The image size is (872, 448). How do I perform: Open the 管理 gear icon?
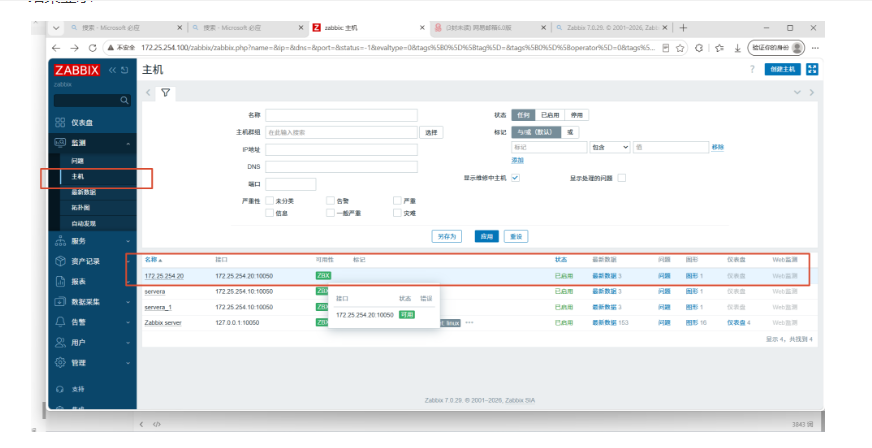click(x=60, y=362)
